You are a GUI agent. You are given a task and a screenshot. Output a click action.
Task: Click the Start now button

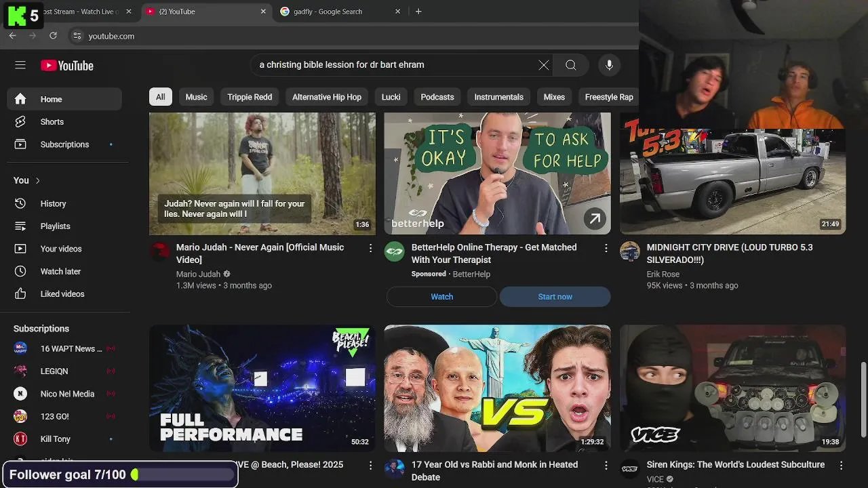(x=555, y=297)
